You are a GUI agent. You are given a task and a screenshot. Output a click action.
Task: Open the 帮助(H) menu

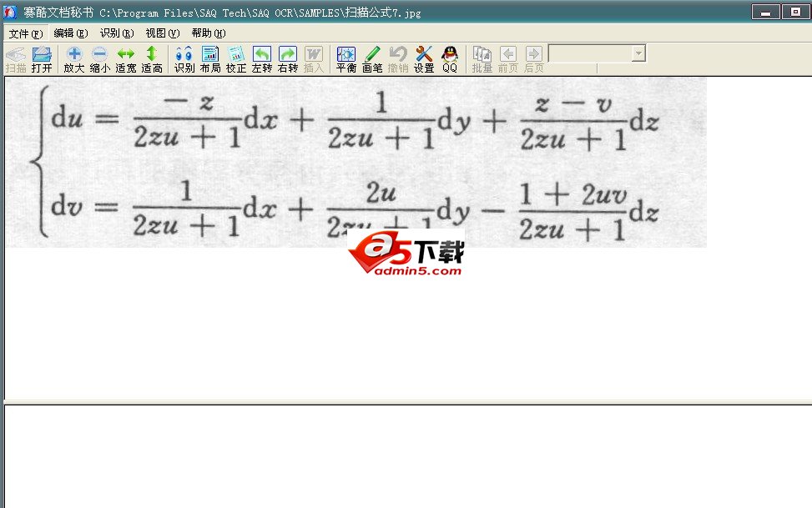[209, 33]
